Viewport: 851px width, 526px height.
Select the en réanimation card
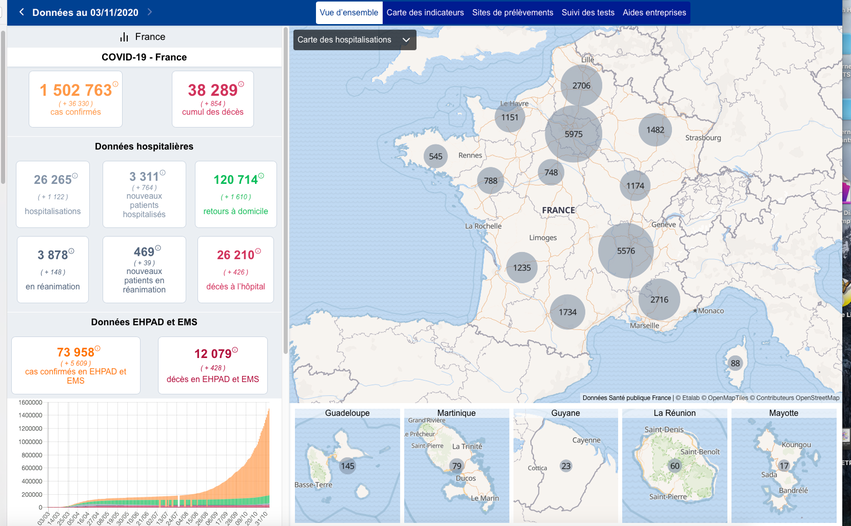point(53,269)
